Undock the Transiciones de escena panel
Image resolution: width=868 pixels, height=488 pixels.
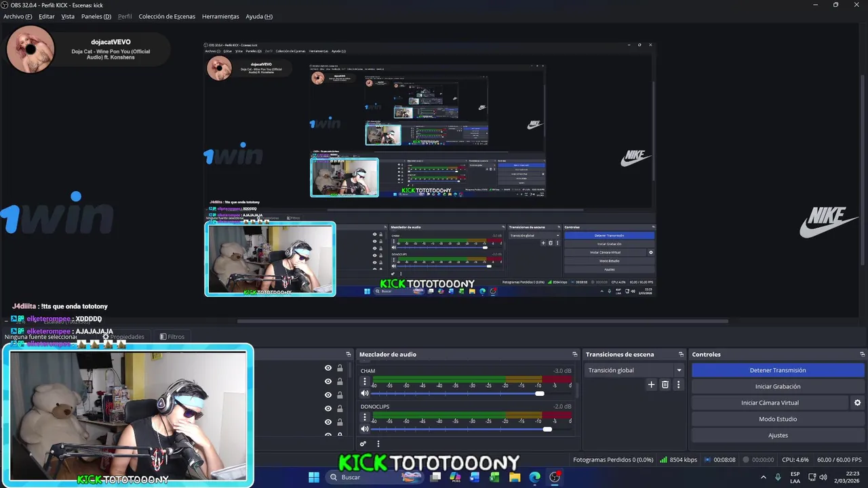[x=681, y=354]
